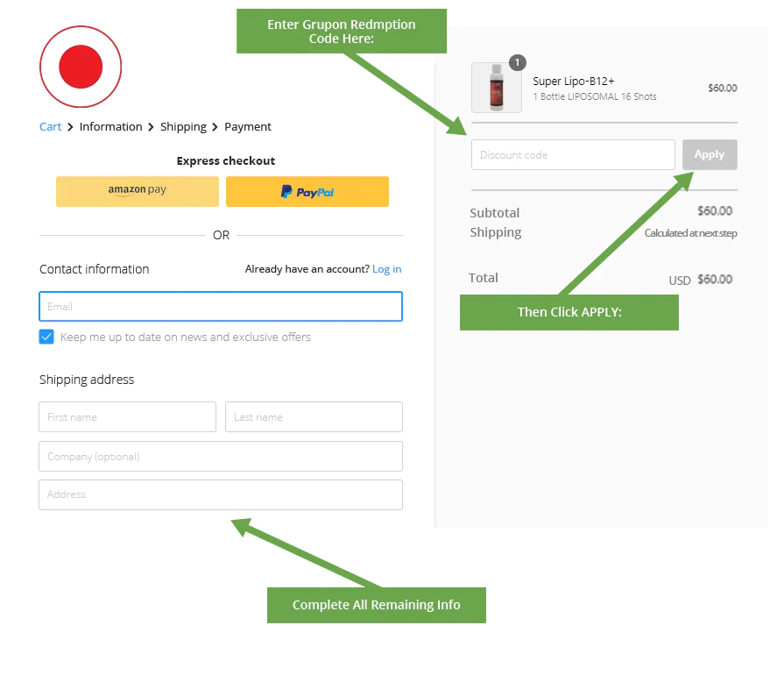Screen dimensions: 784x675
Task: Select the Information breadcrumb step
Action: [x=110, y=127]
